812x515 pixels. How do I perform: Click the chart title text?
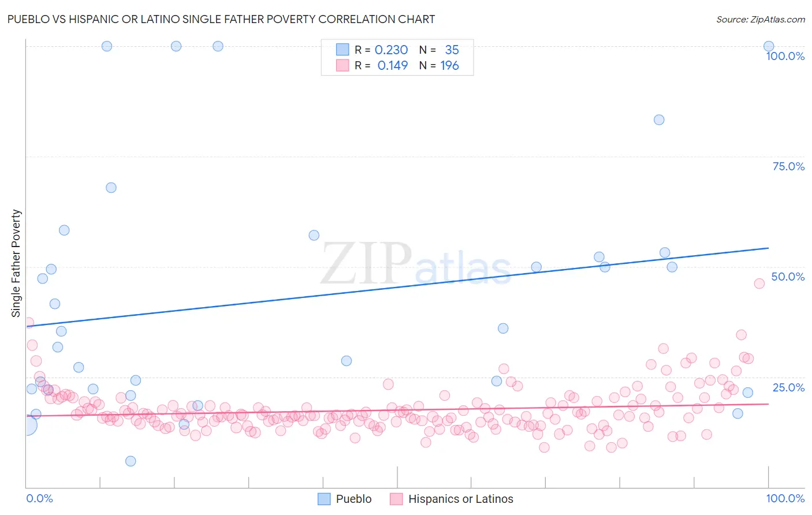[x=221, y=19]
